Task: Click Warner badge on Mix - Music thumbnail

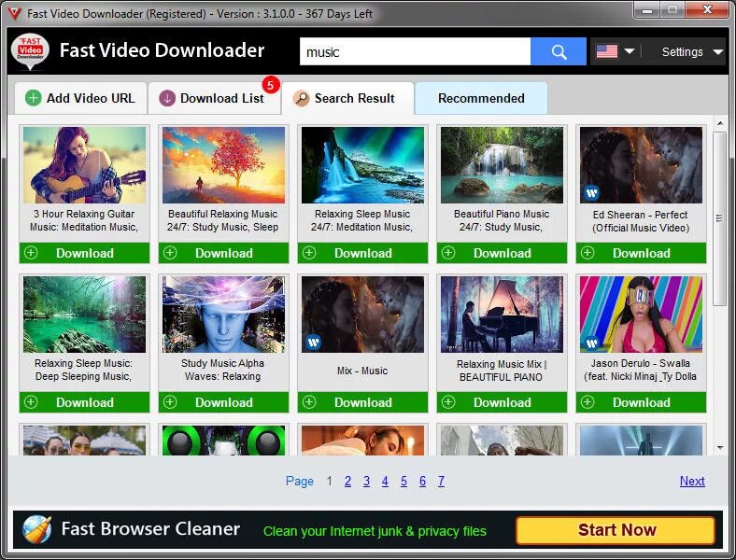Action: coord(314,342)
